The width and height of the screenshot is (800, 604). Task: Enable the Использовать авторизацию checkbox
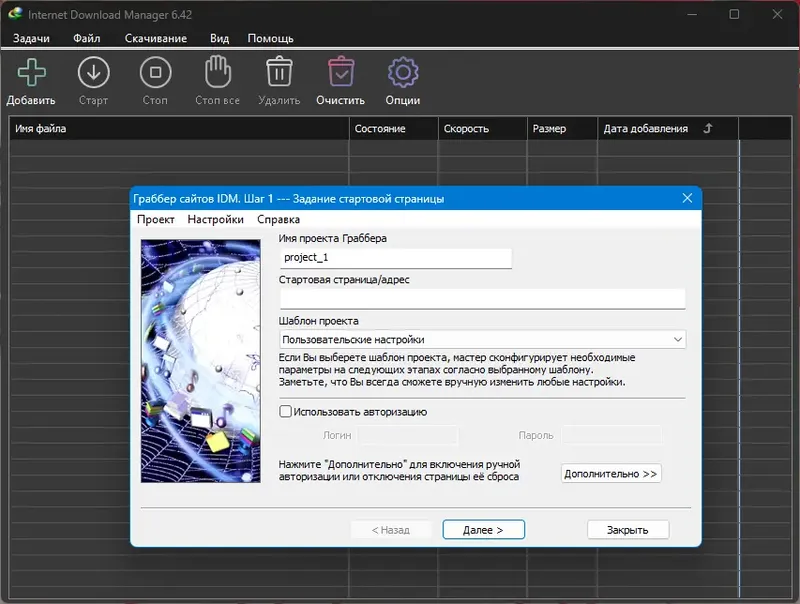click(285, 413)
